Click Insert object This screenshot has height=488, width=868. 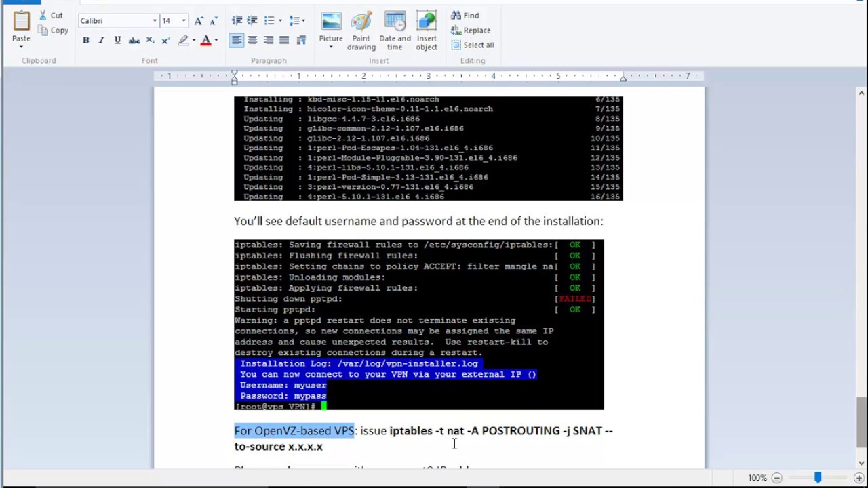click(x=427, y=30)
